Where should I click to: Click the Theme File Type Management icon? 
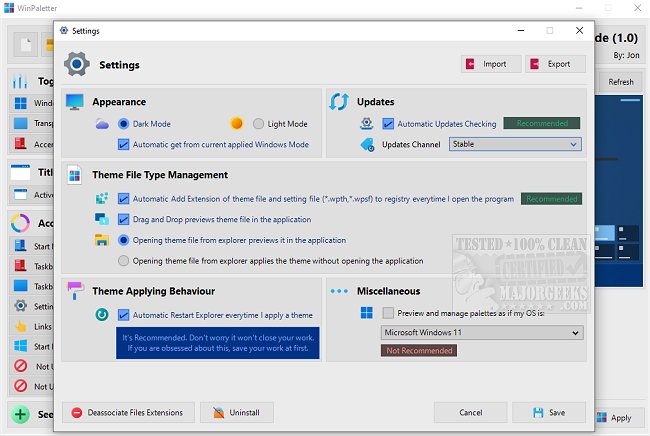tap(75, 175)
